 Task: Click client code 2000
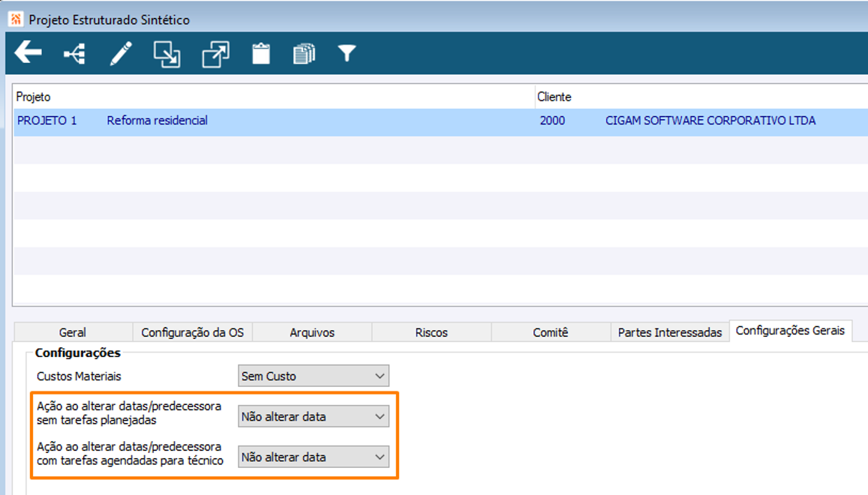coord(552,120)
